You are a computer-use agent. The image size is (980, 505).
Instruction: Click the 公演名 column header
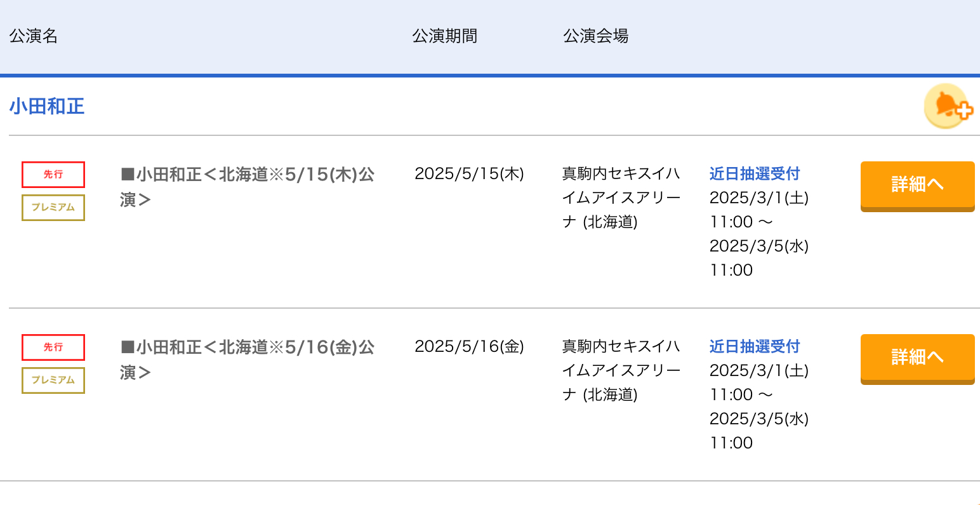click(x=34, y=36)
